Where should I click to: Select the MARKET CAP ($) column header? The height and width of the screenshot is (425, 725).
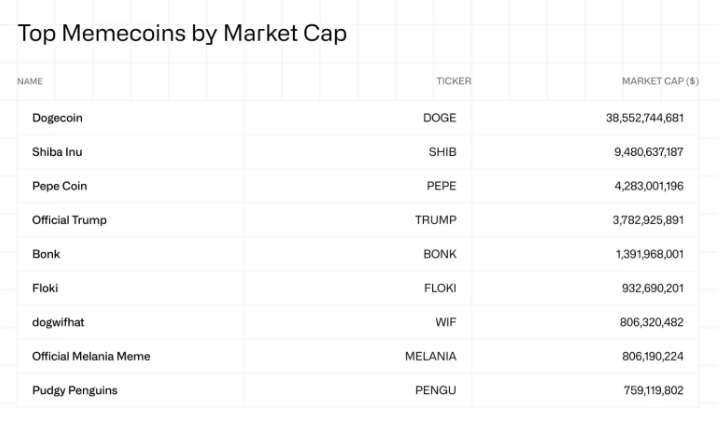(x=660, y=81)
